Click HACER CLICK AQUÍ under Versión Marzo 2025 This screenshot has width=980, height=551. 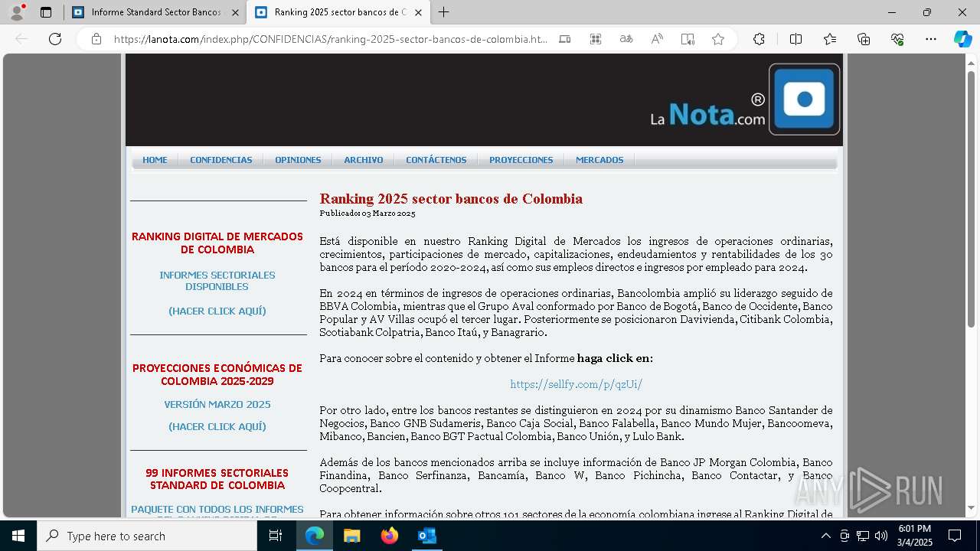tap(217, 427)
